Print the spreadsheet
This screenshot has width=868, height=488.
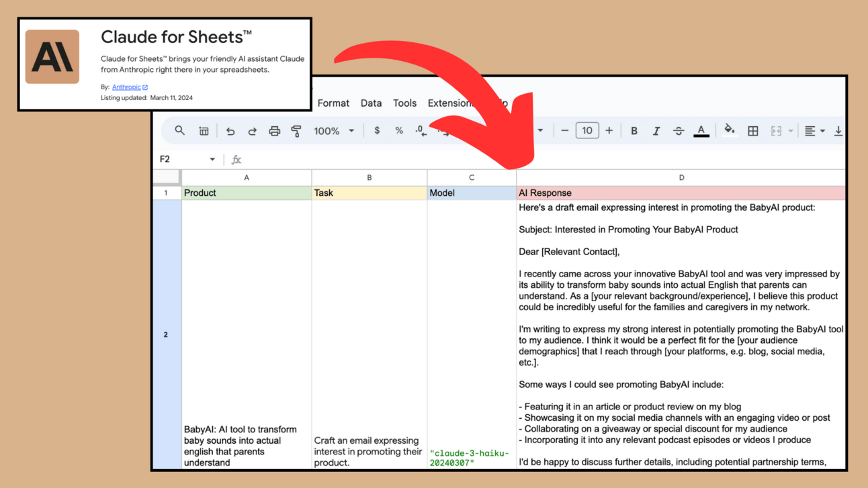click(274, 132)
